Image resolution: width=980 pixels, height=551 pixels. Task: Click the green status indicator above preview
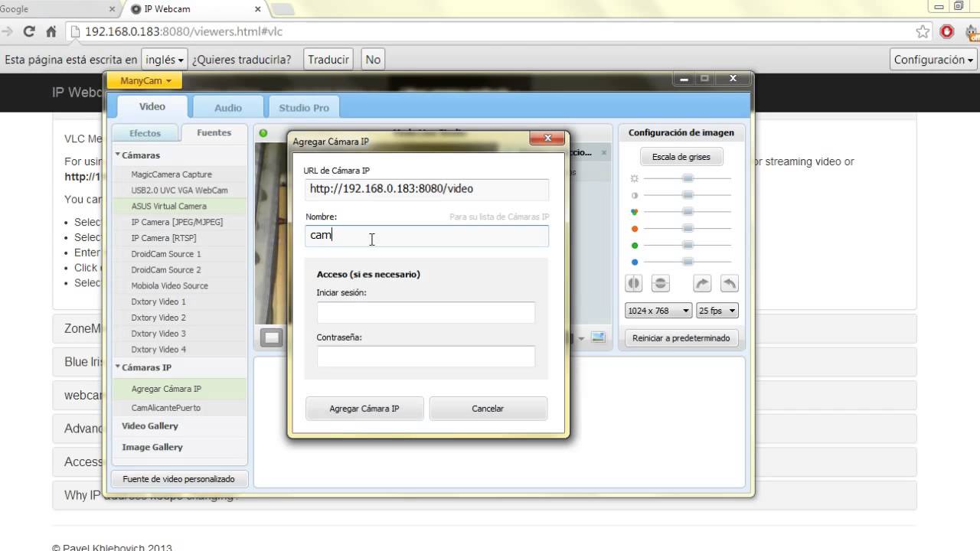coord(263,133)
